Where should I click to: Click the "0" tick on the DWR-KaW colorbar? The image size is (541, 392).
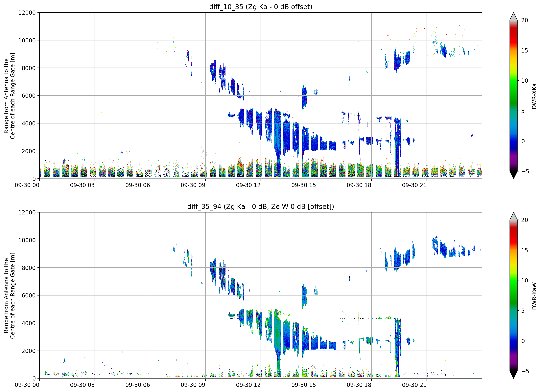point(523,341)
